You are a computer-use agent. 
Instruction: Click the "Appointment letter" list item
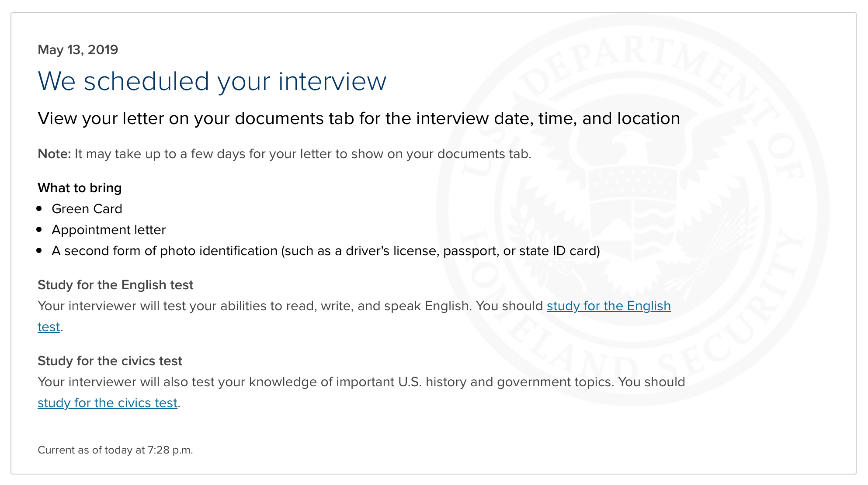[x=109, y=230]
